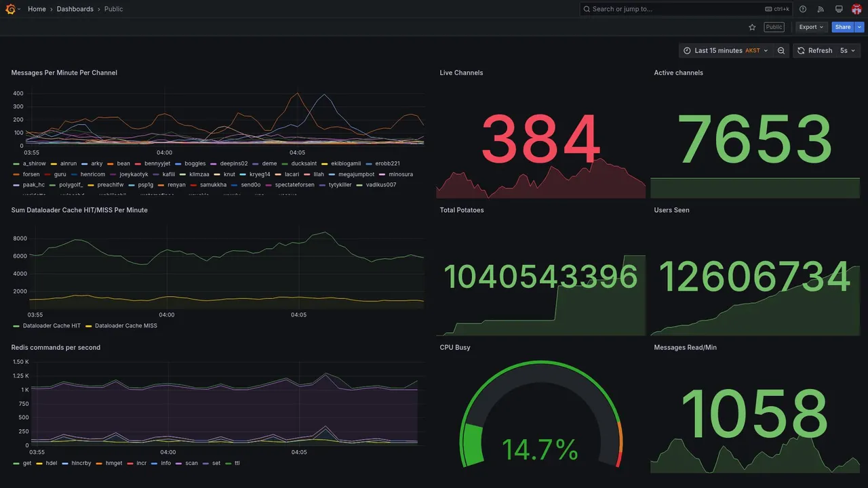This screenshot has height=488, width=868.
Task: Expand the Share button arrow options
Action: (x=860, y=27)
